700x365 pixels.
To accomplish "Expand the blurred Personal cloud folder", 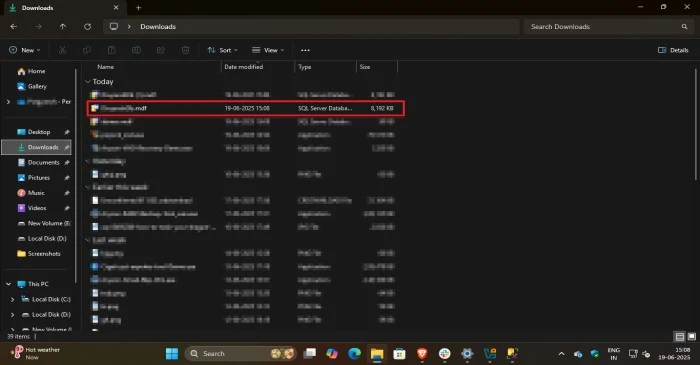I will (x=8, y=102).
